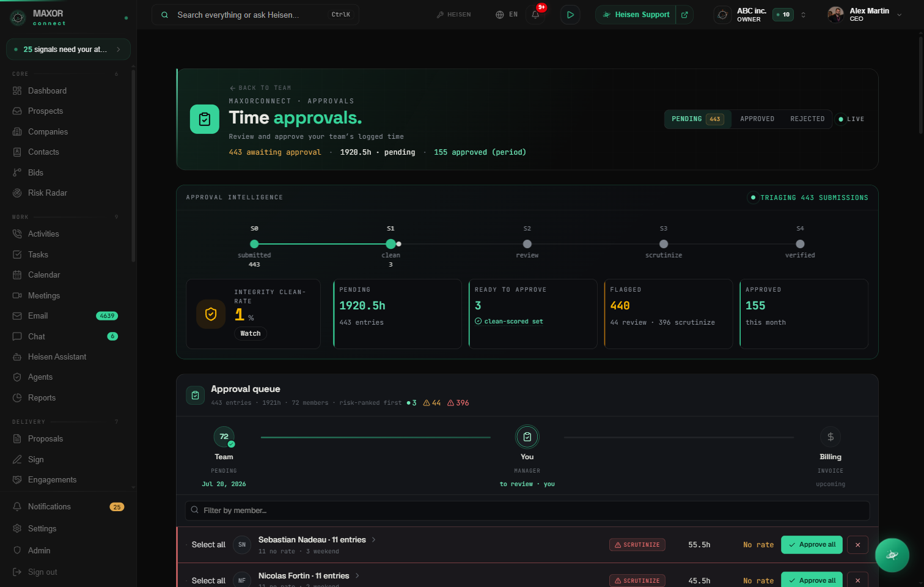Click the Billing invoice step
This screenshot has width=924, height=587.
[831, 457]
